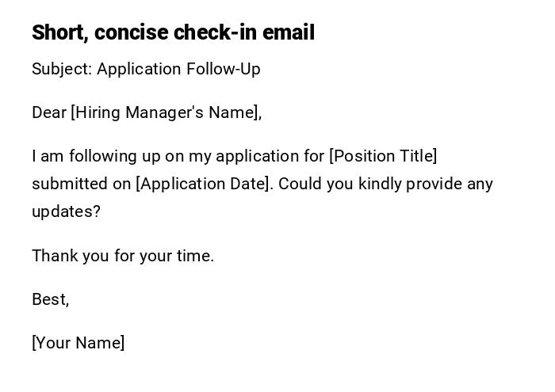This screenshot has width=555, height=392.
Task: Select the [Your Name] placeholder
Action: 78,343
